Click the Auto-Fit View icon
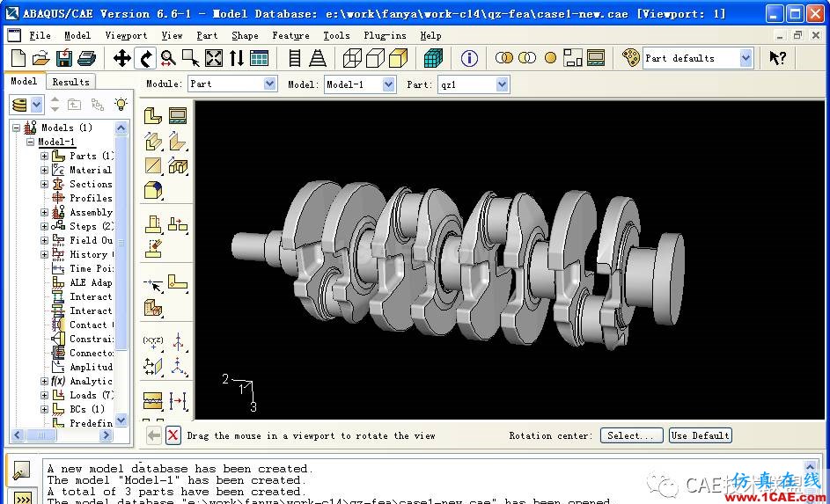Image resolution: width=830 pixels, height=504 pixels. click(214, 58)
